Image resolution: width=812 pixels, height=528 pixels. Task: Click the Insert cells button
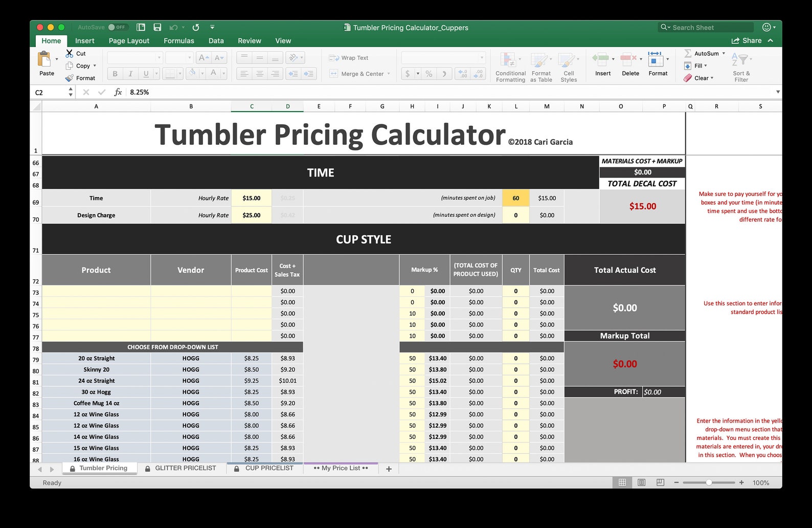[603, 64]
